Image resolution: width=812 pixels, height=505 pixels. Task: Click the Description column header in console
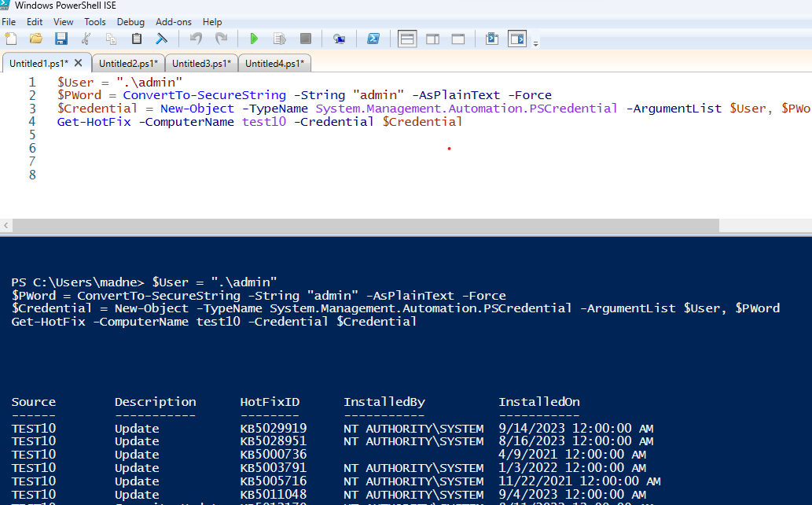156,402
